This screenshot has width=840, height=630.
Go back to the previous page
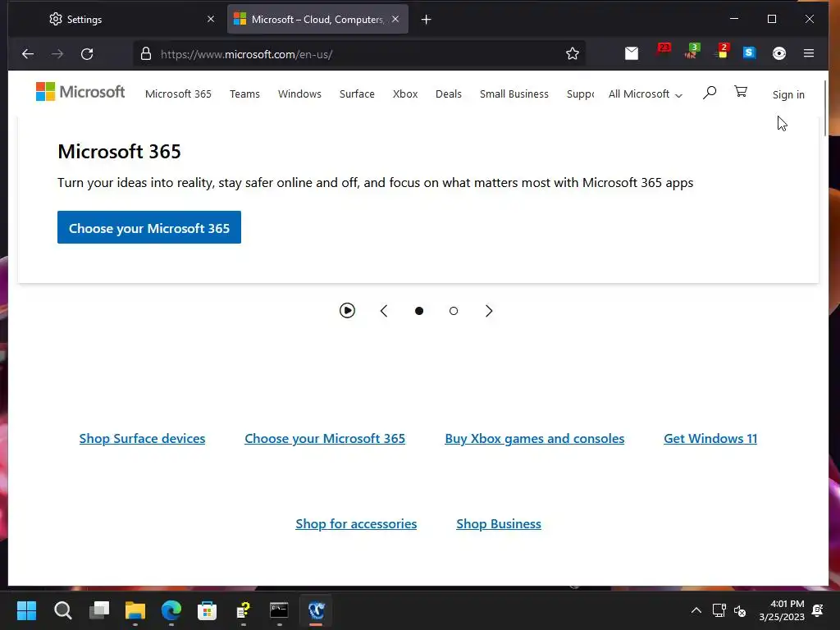pyautogui.click(x=28, y=53)
